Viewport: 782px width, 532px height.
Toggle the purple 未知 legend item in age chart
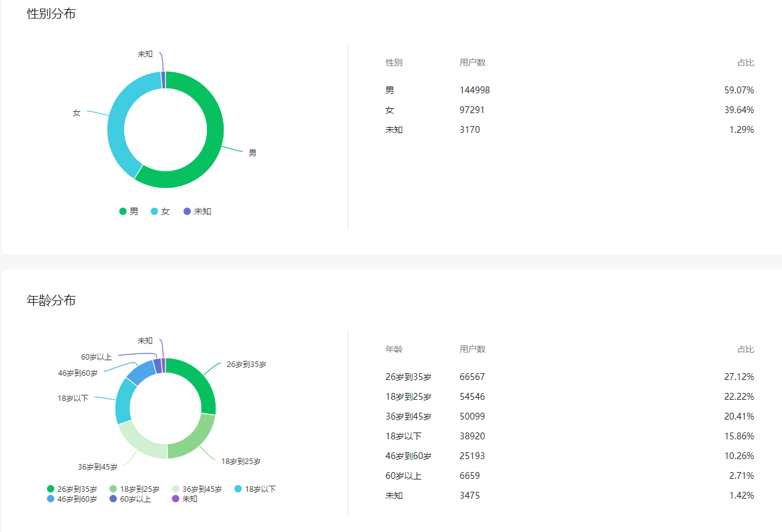185,499
